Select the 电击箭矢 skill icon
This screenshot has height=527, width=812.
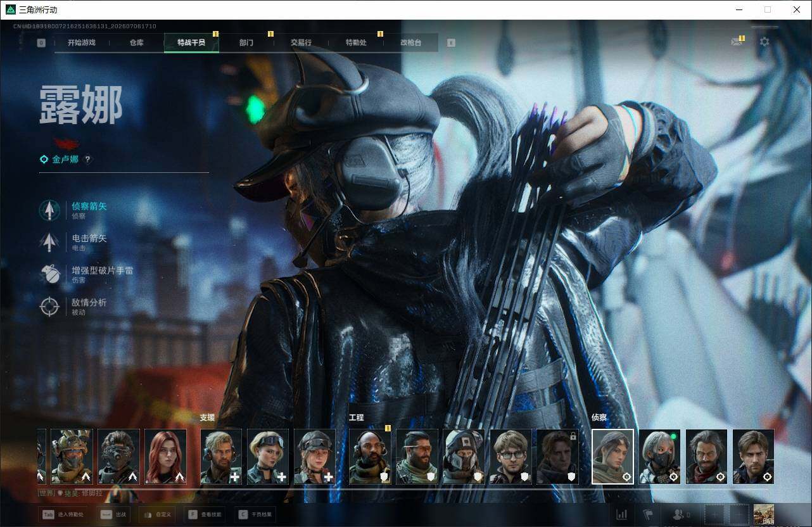[x=49, y=243]
